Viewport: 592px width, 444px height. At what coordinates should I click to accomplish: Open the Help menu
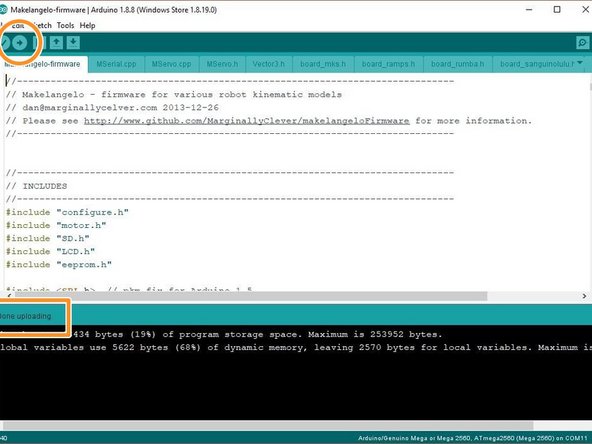pos(87,25)
